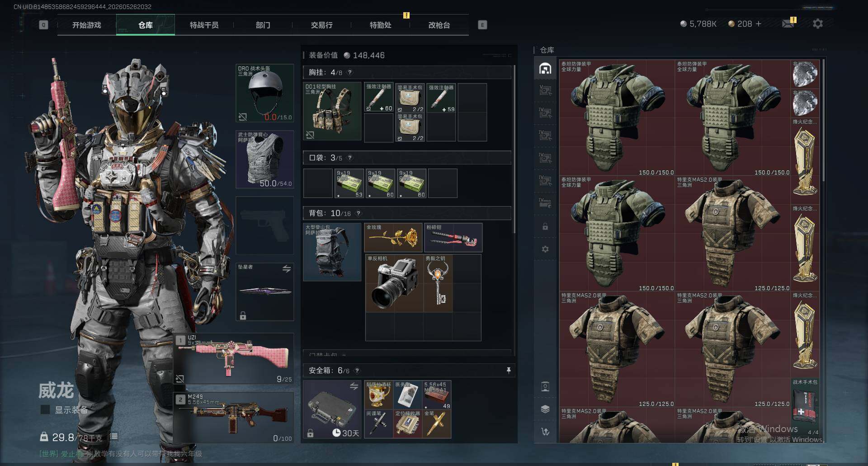Select the 金玫瑰 gold rose item
Image resolution: width=868 pixels, height=466 pixels.
point(393,237)
